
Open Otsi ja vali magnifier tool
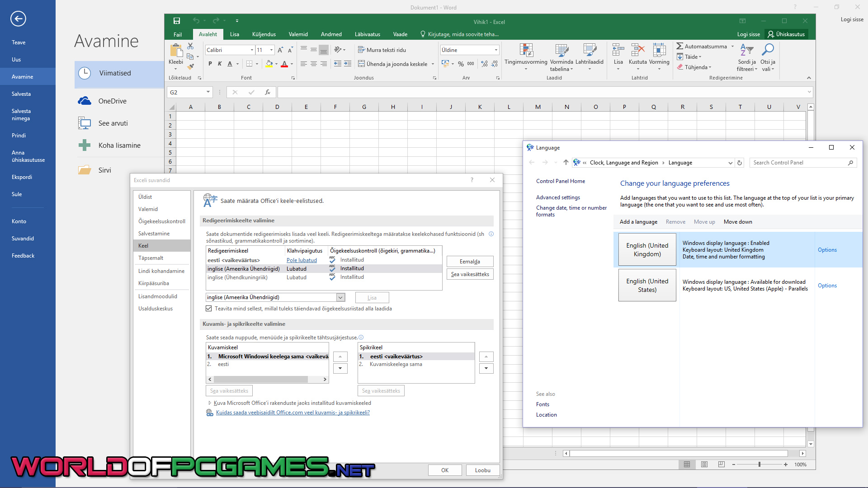(768, 57)
